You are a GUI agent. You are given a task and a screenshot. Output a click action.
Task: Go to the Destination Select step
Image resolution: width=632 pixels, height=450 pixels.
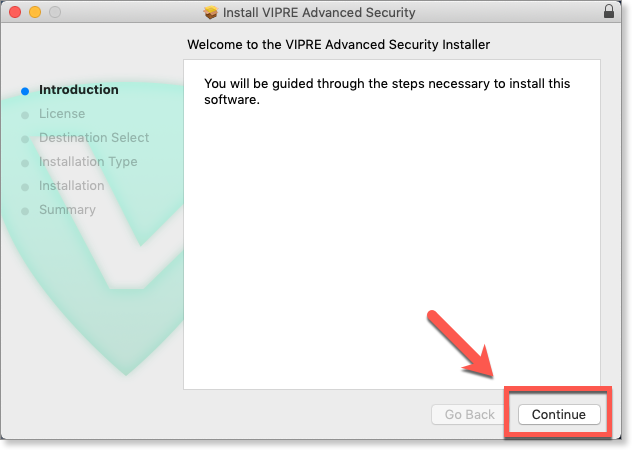(94, 138)
